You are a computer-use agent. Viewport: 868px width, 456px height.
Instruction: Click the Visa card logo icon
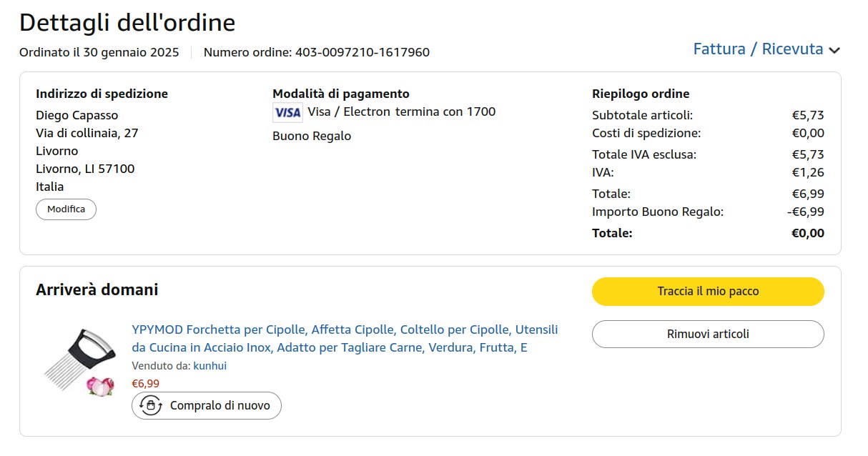coord(287,112)
